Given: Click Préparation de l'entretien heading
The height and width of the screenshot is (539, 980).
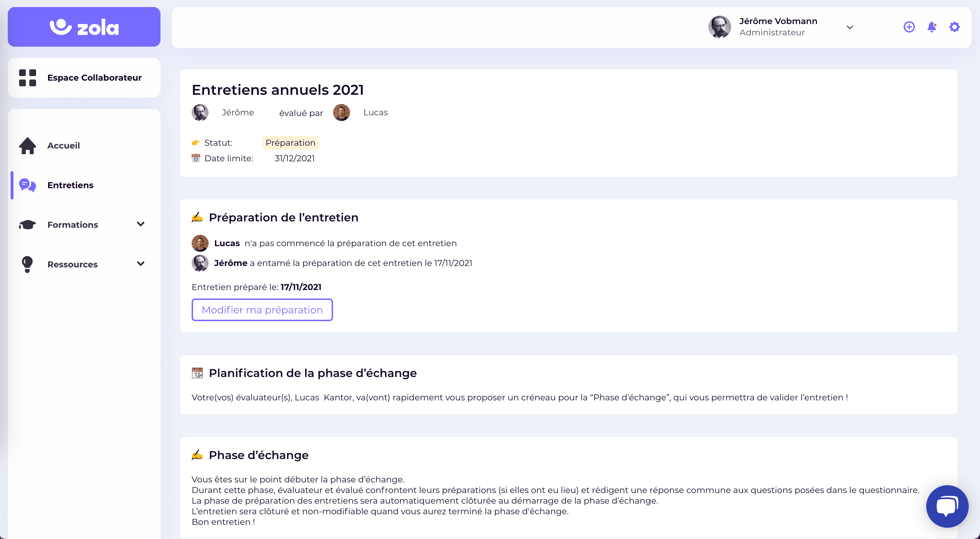Looking at the screenshot, I should (284, 218).
